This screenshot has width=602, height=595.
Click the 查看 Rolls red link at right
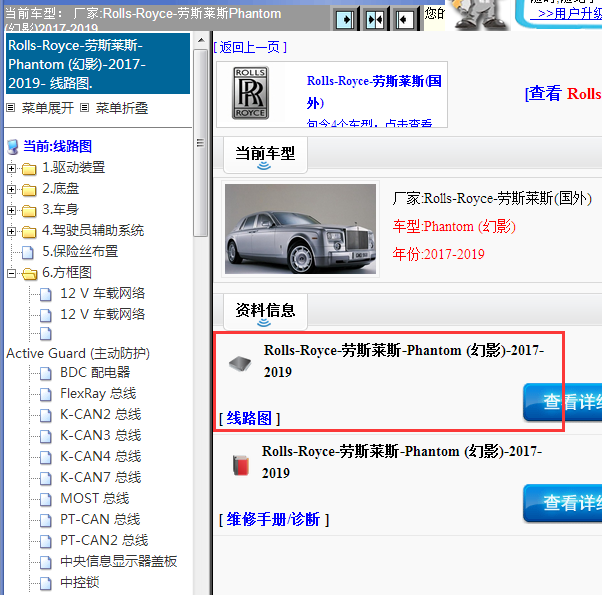pos(563,93)
